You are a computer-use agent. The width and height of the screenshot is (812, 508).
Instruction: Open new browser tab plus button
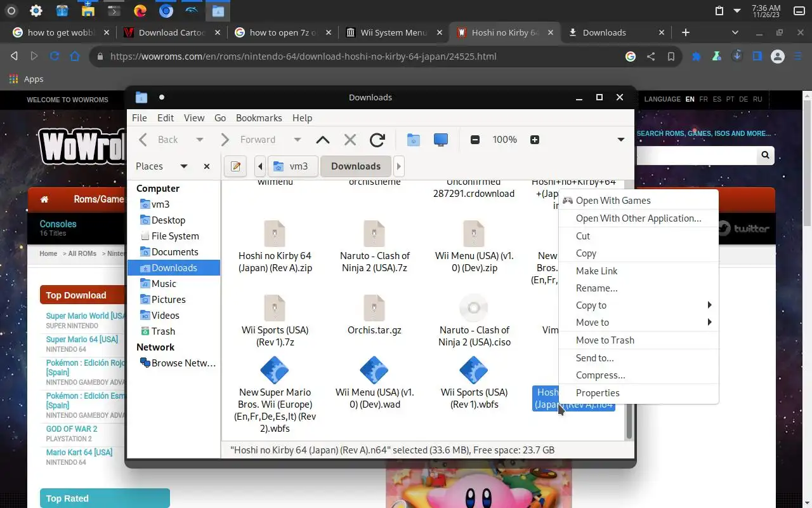[x=685, y=32]
